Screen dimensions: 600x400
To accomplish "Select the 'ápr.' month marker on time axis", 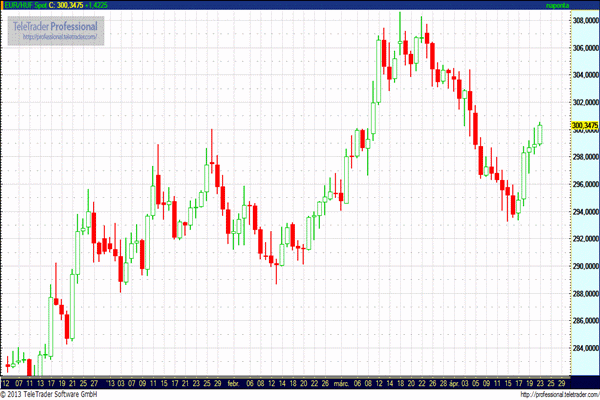I will tap(451, 382).
